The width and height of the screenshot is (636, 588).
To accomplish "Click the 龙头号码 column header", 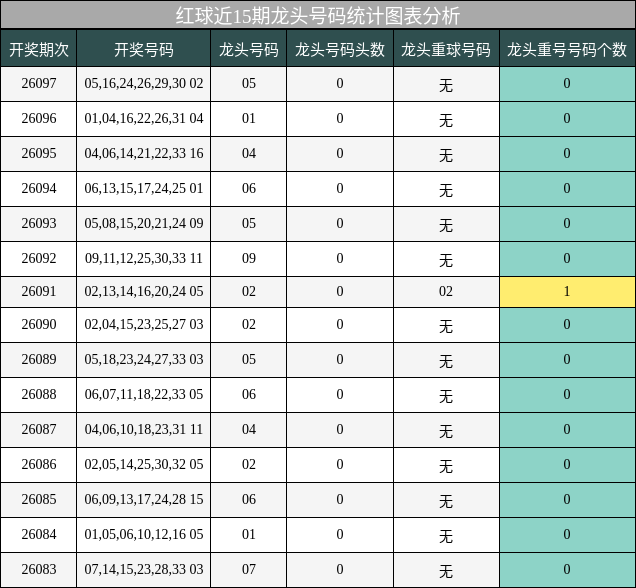I will coord(249,49).
